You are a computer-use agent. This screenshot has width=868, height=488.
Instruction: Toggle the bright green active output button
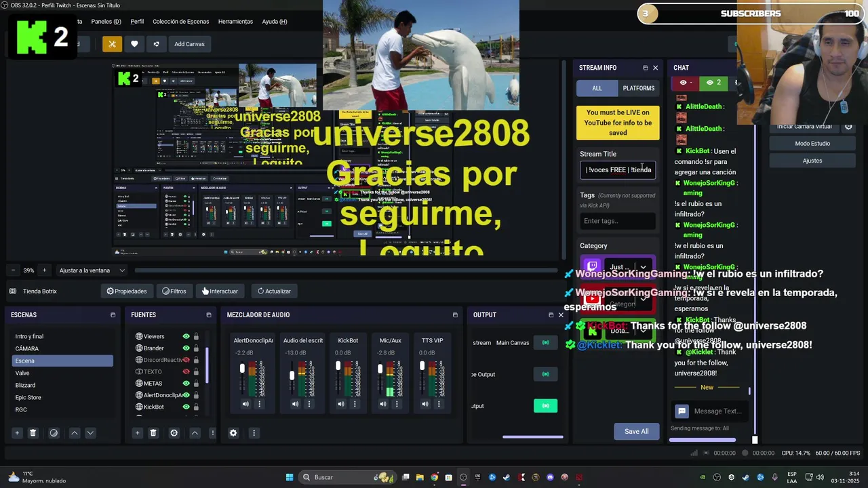(545, 405)
